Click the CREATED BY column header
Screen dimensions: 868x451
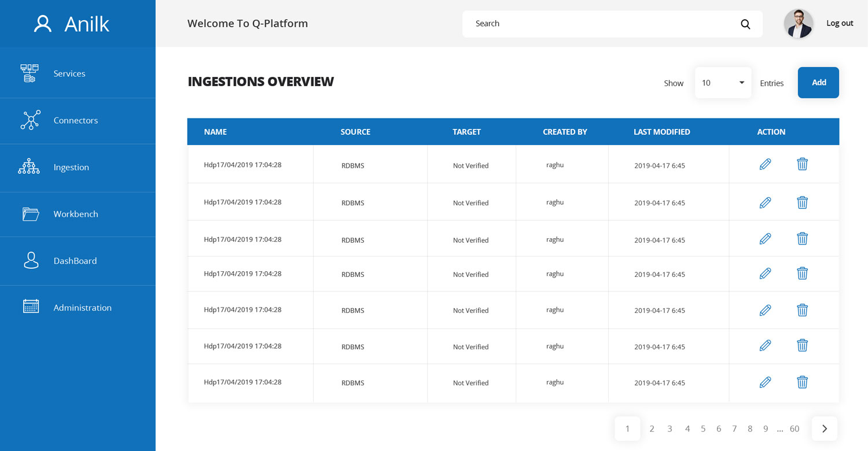pyautogui.click(x=565, y=132)
